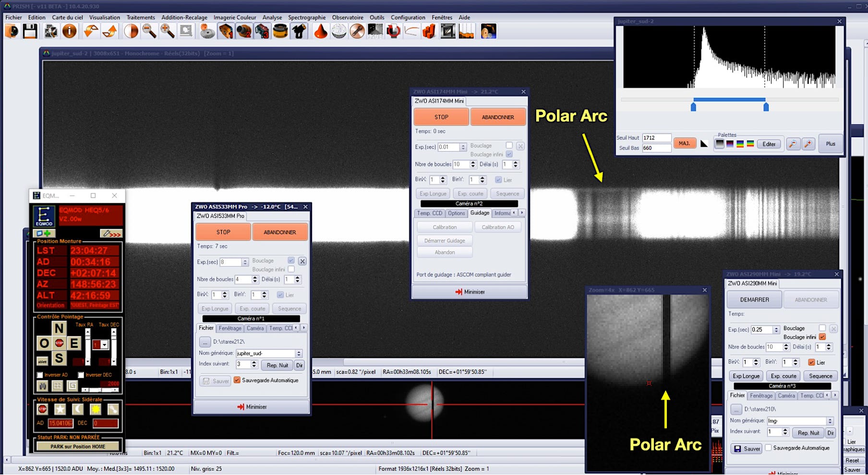Open the Observatoire menu
Screen dimensions: 868x475
[348, 17]
